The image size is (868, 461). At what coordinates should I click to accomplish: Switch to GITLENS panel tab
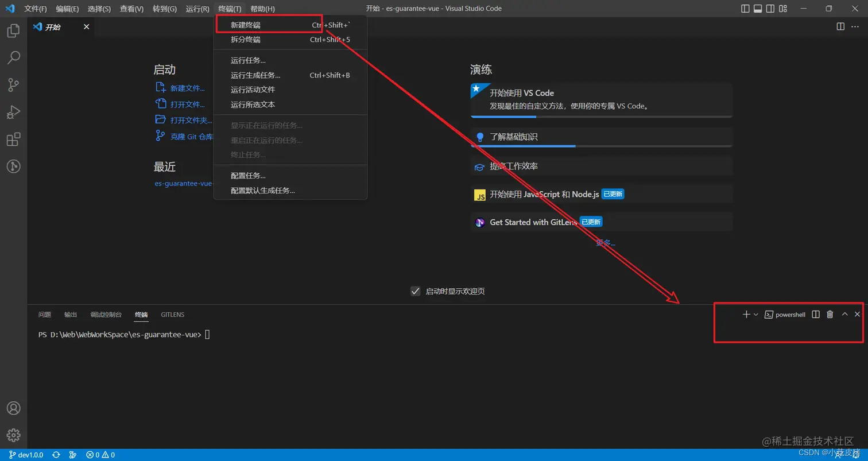coord(173,315)
